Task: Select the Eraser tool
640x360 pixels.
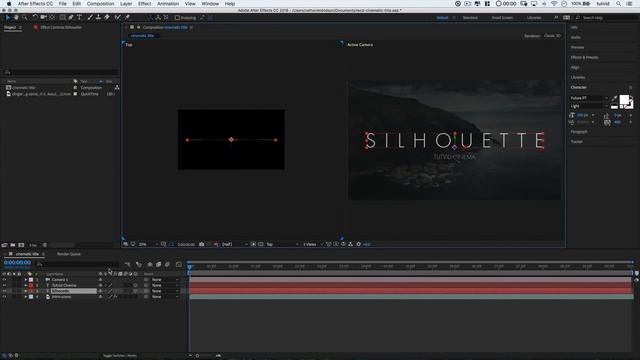Action: [107, 18]
